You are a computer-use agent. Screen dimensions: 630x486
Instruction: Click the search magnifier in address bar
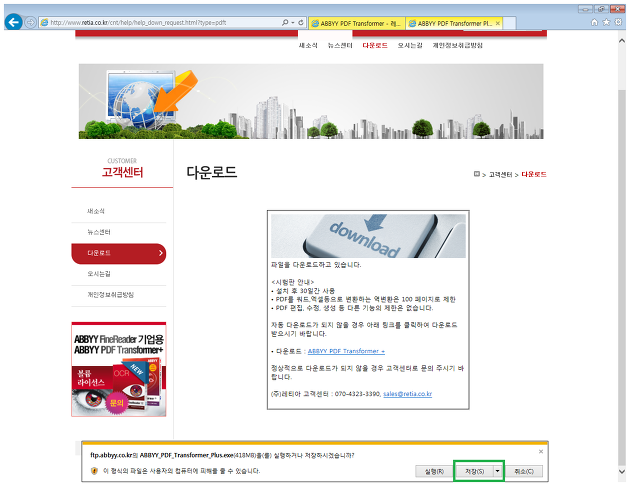point(285,22)
